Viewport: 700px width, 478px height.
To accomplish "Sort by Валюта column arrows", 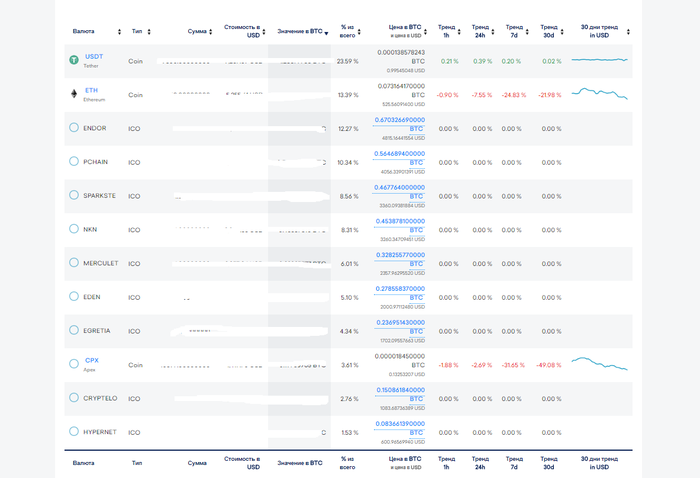I will tap(119, 32).
